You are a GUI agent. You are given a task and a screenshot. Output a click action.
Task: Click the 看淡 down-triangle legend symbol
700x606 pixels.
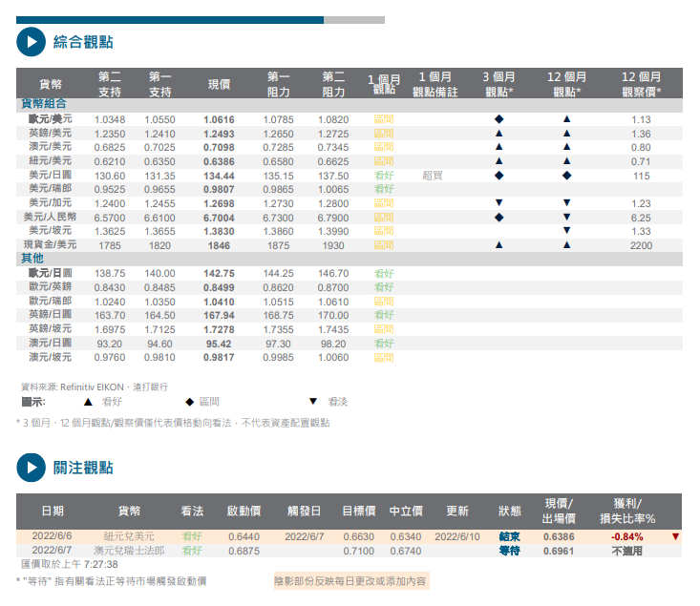312,402
